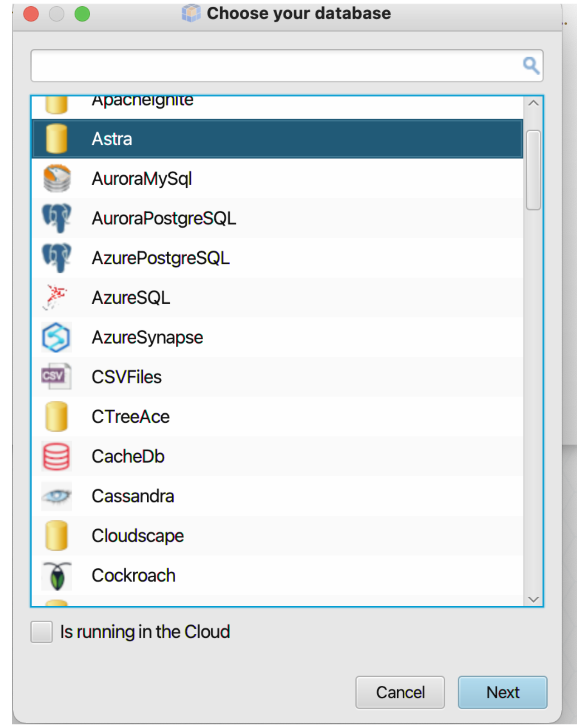Screen dimensions: 588x728
Task: Cancel the database selection dialog
Action: 400,692
